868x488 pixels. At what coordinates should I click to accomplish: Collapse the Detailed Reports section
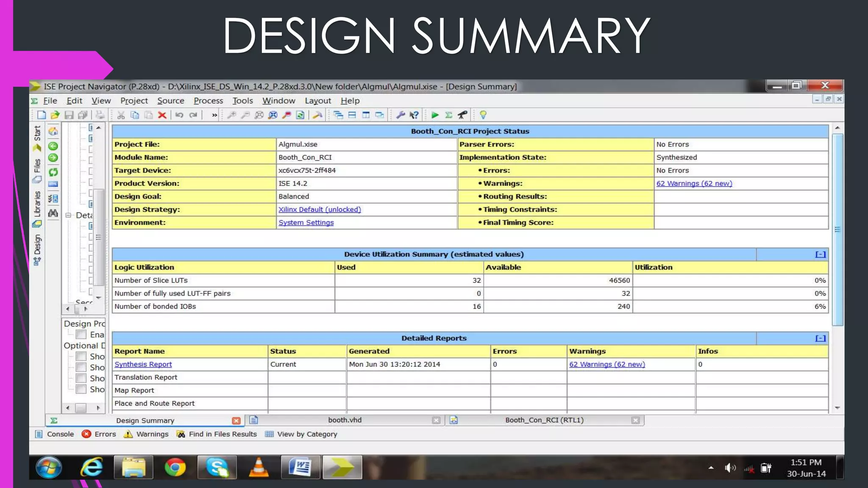pos(821,338)
